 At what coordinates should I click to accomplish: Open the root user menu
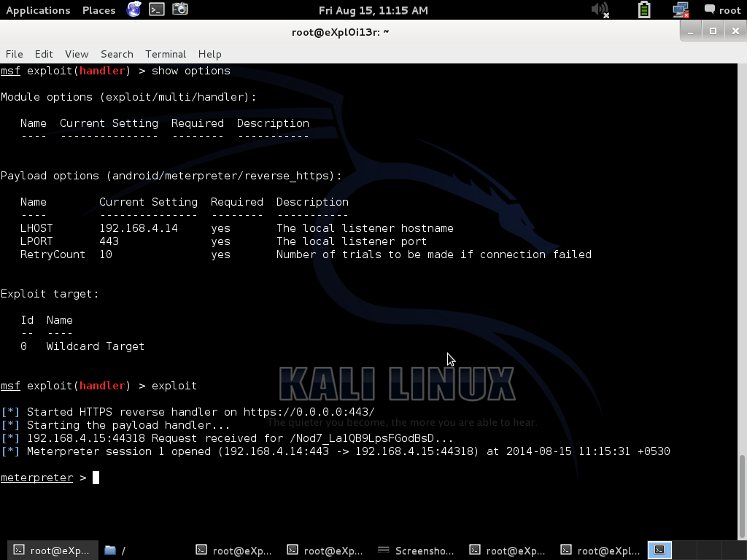(723, 10)
